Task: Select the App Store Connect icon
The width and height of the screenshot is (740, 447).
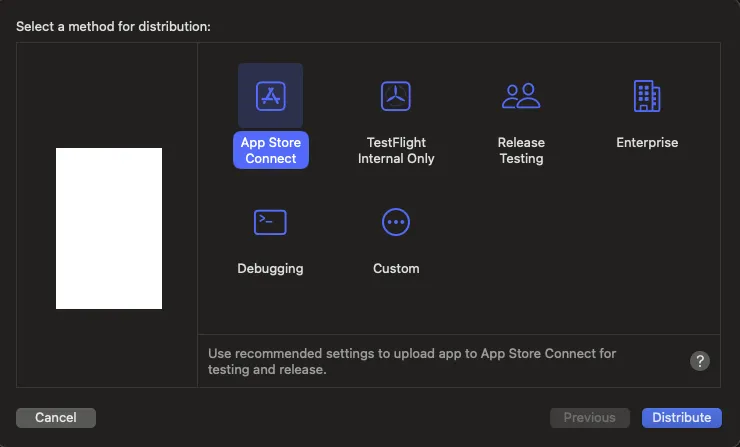Action: 270,96
